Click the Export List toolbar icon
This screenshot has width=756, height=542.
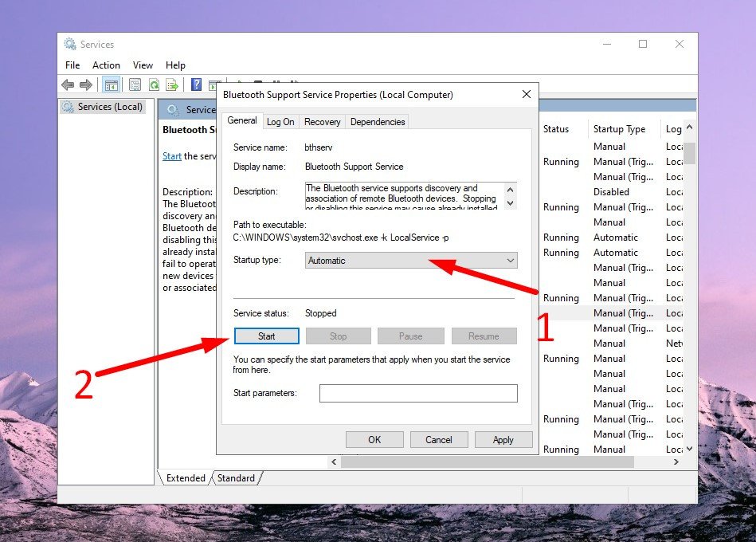click(171, 84)
